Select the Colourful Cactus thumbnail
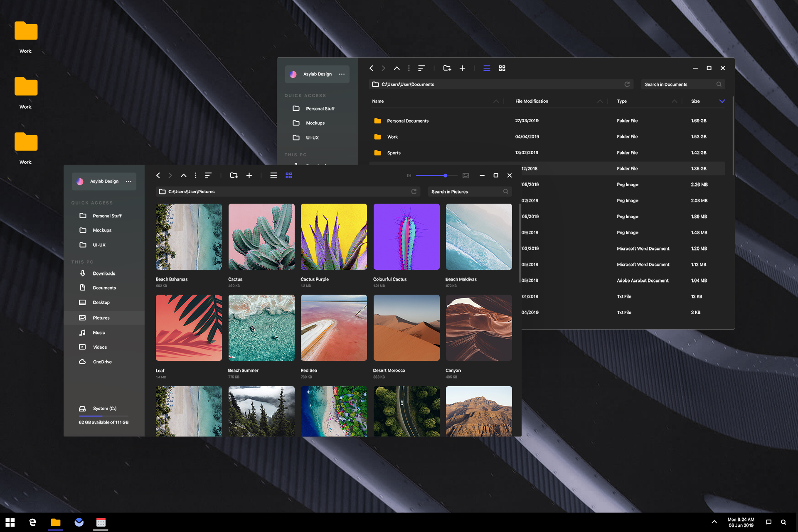 click(406, 236)
